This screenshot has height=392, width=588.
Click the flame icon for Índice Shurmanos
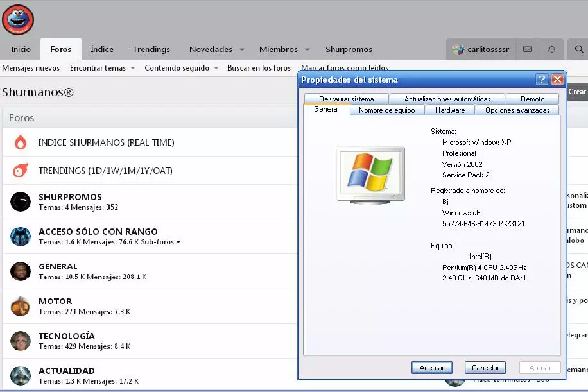(21, 142)
